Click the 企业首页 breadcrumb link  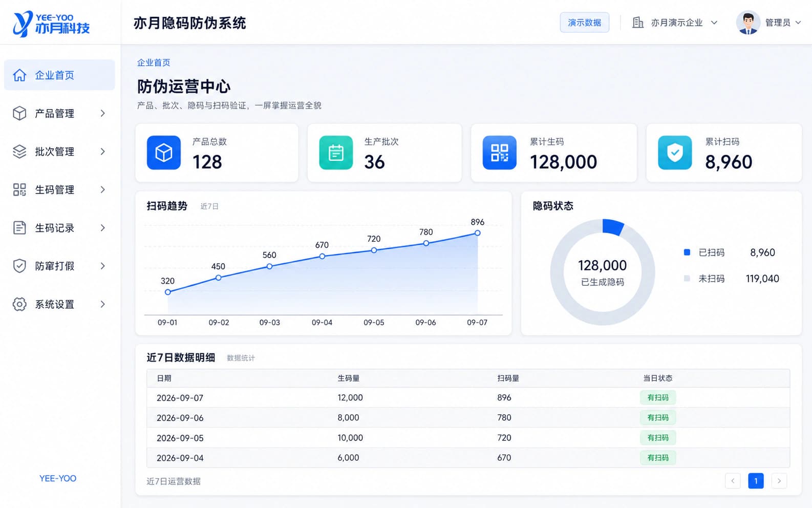pyautogui.click(x=154, y=62)
